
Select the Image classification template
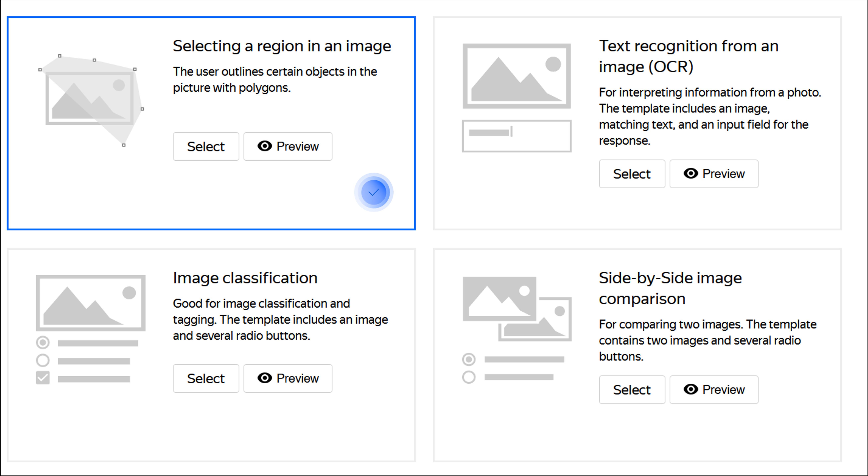point(206,378)
